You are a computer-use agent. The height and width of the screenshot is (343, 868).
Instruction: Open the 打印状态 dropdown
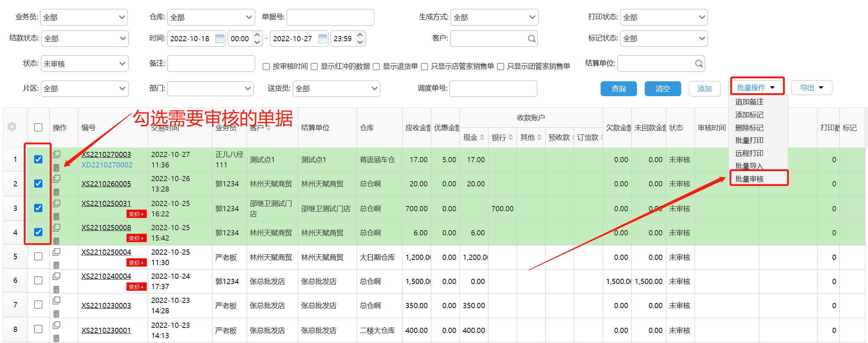point(664,17)
